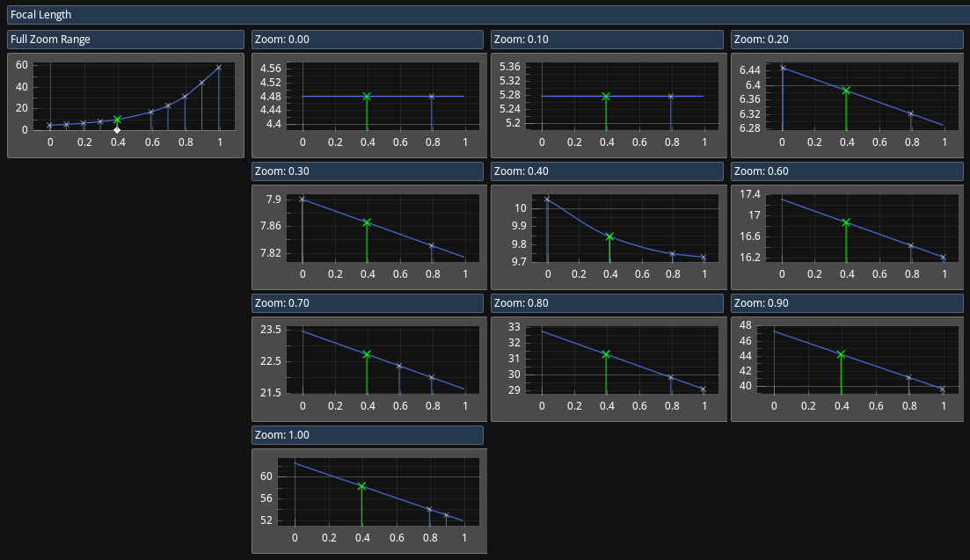Screen dimensions: 970x560
Task: Select the green point on Full Zoom Range curve
Action: pos(117,120)
